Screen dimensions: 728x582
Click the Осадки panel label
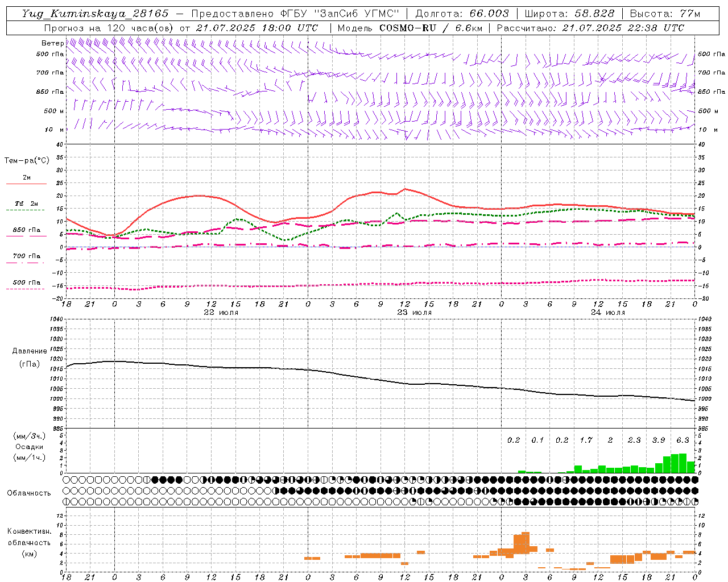click(x=29, y=447)
